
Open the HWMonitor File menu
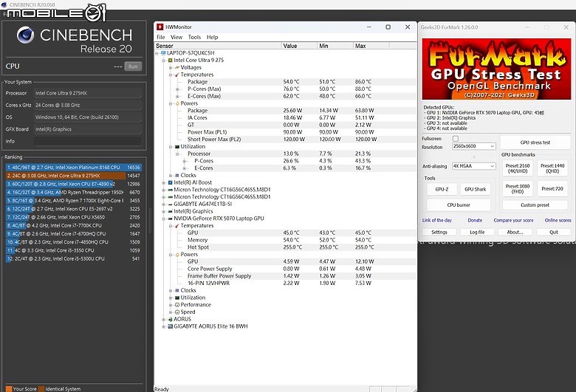click(x=161, y=37)
